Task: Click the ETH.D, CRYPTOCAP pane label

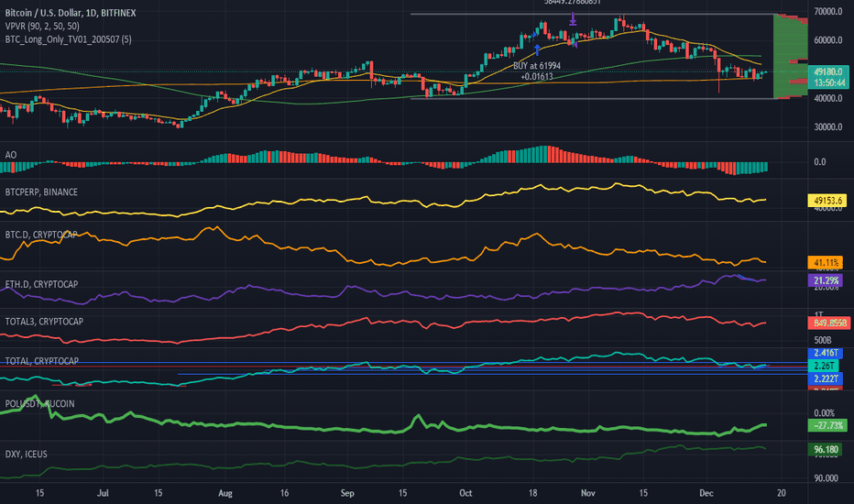Action: (x=41, y=284)
